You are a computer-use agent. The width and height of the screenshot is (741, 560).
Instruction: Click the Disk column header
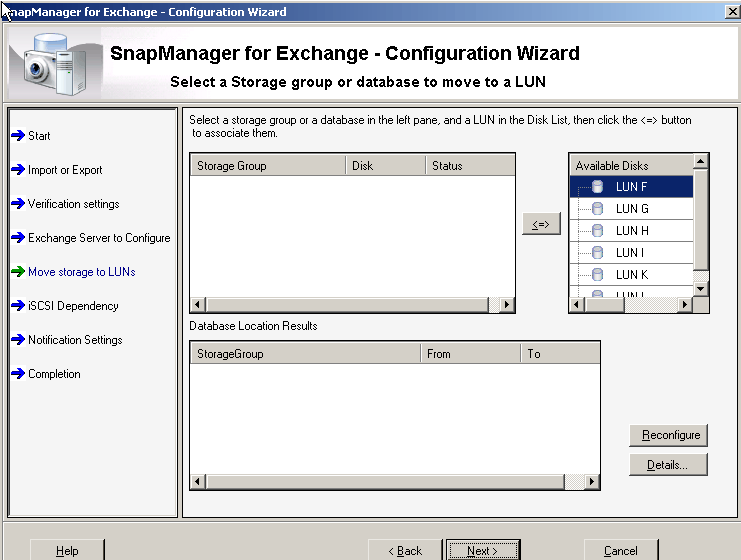click(386, 165)
